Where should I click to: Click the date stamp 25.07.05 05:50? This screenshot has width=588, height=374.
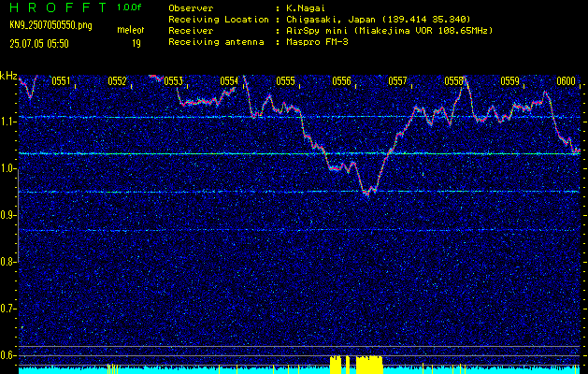point(39,44)
